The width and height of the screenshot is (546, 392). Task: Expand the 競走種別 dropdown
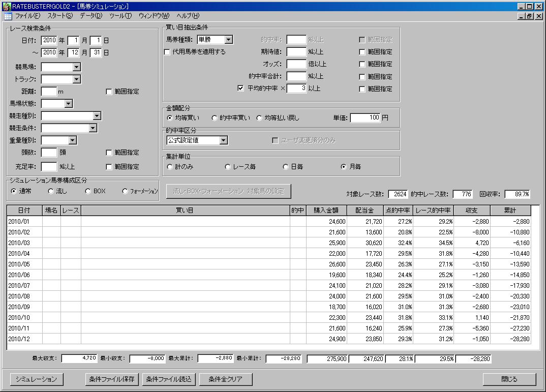(97, 115)
